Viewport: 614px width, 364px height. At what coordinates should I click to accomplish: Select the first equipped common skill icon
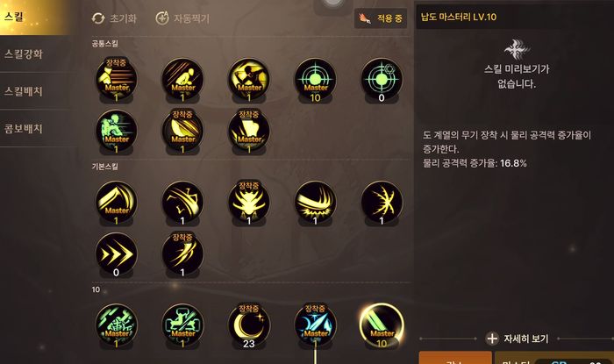pyautogui.click(x=117, y=79)
